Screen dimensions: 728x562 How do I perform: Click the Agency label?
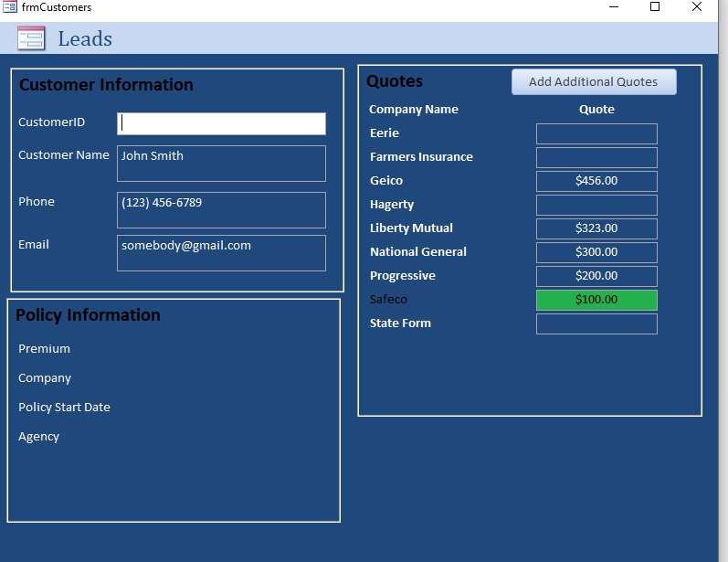(x=38, y=437)
